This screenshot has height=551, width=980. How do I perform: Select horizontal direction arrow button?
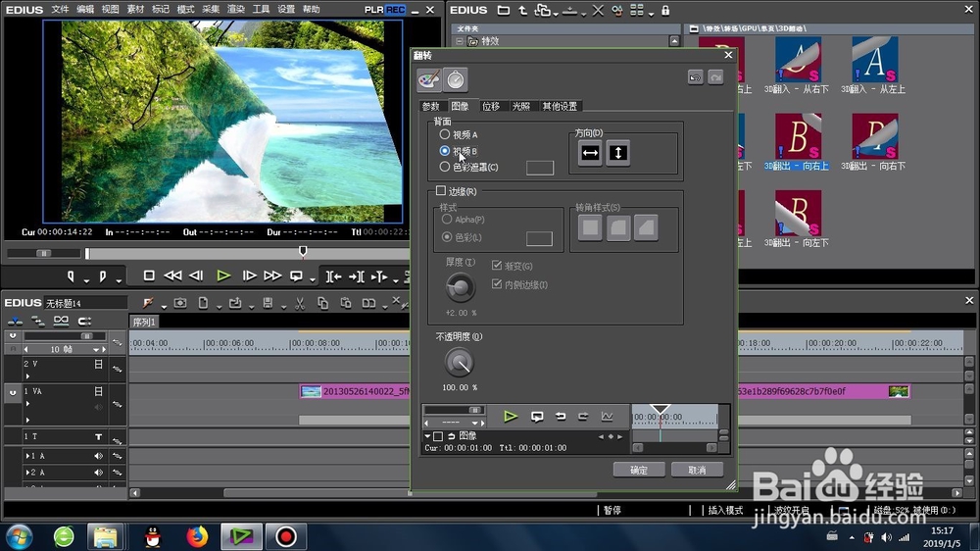(590, 153)
